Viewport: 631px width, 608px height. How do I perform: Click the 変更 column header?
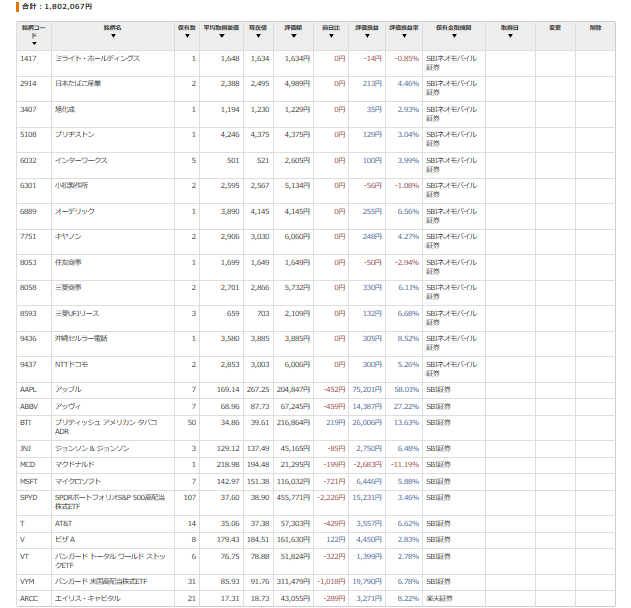click(x=555, y=28)
